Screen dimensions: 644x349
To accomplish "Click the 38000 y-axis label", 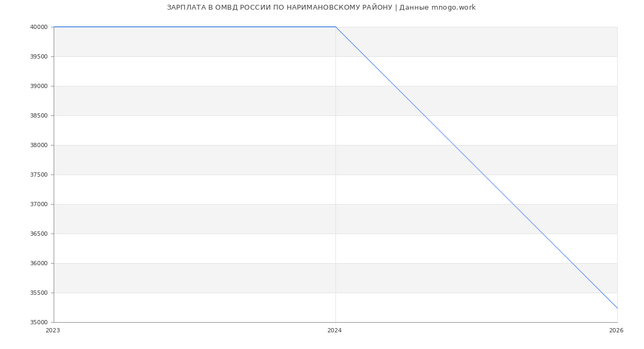I will click(40, 146).
